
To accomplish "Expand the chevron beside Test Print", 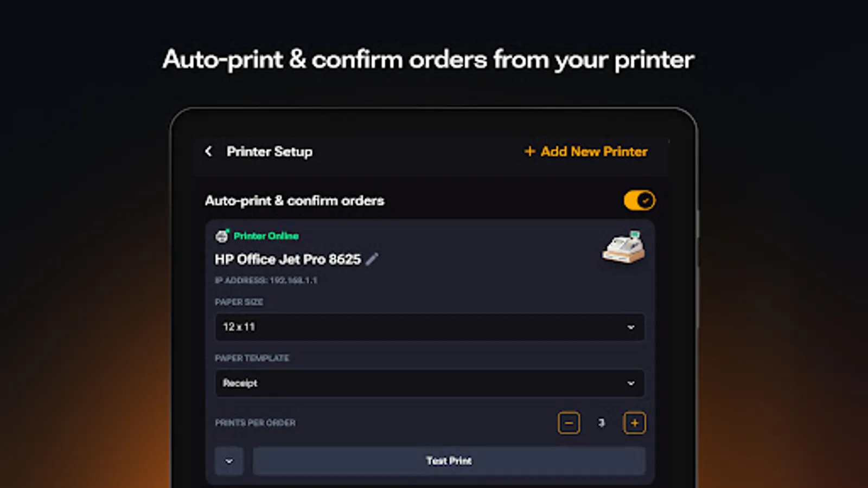I will (229, 460).
